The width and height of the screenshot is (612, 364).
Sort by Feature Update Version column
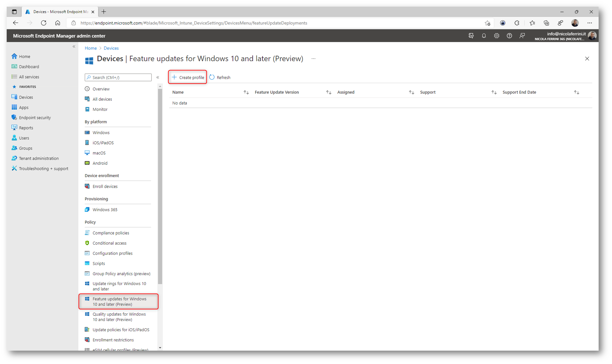coord(329,92)
